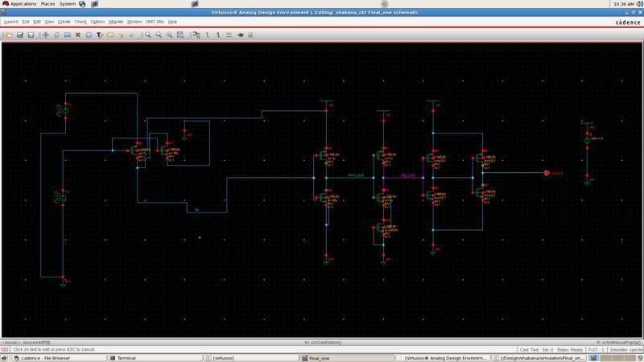This screenshot has width=644, height=362.
Task: Select the red output pin in schematic
Action: (x=547, y=173)
